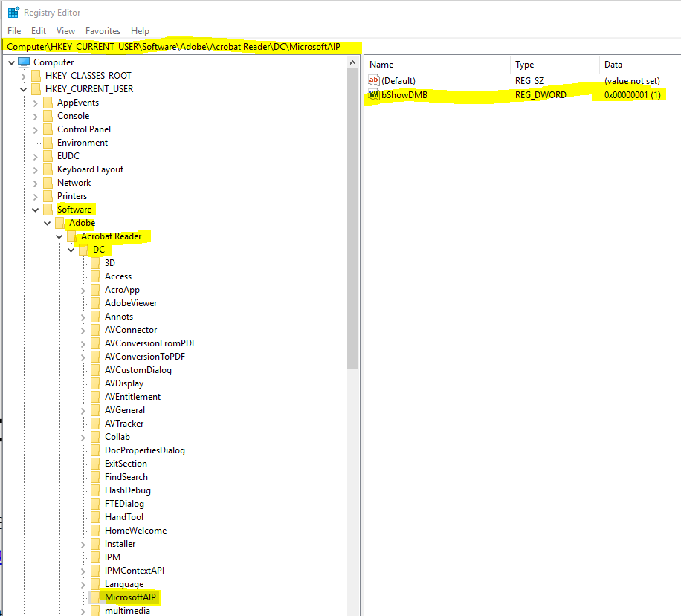Screen dimensions: 681x616
Task: Click the Keyboard Layout folder icon
Action: click(48, 169)
